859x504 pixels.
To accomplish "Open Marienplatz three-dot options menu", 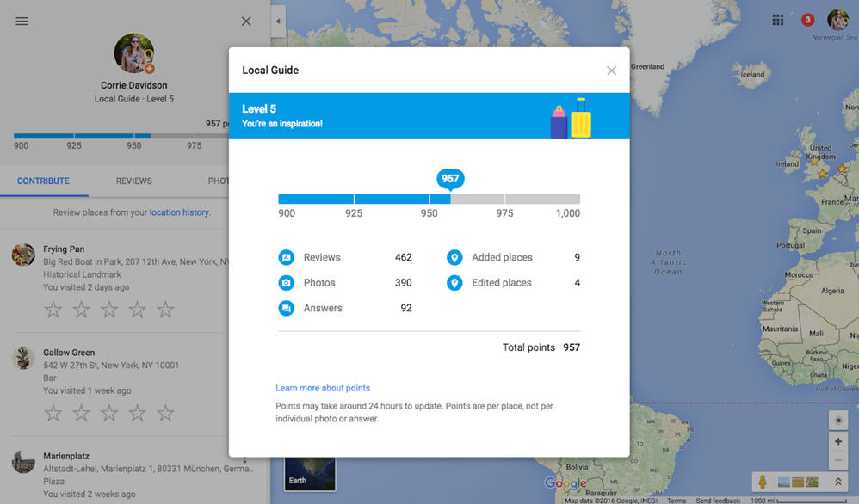I will click(245, 458).
